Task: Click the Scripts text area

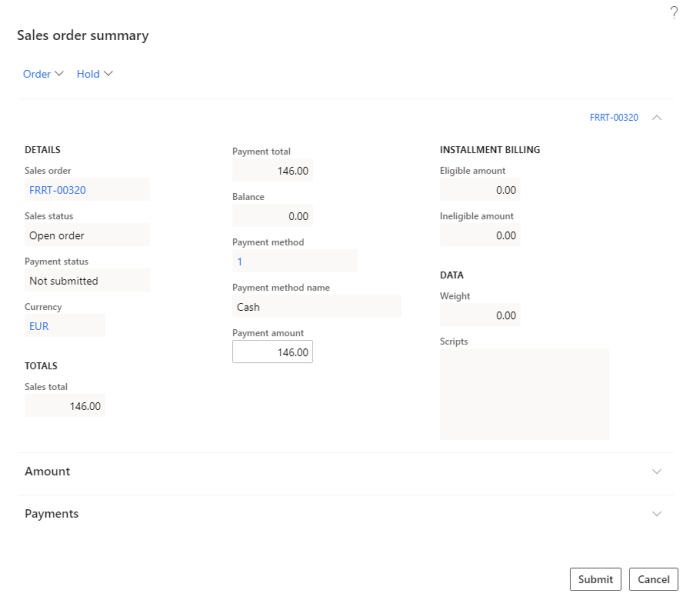Action: click(x=524, y=394)
